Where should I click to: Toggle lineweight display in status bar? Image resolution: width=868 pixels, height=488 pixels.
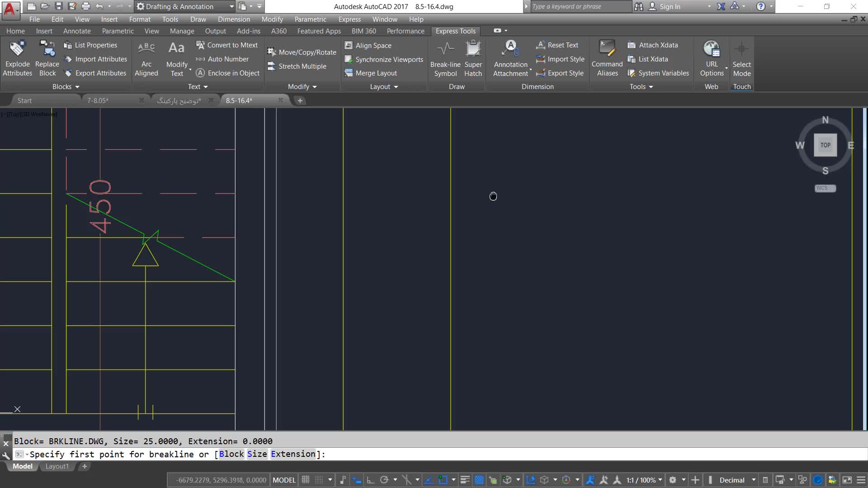pos(465,480)
